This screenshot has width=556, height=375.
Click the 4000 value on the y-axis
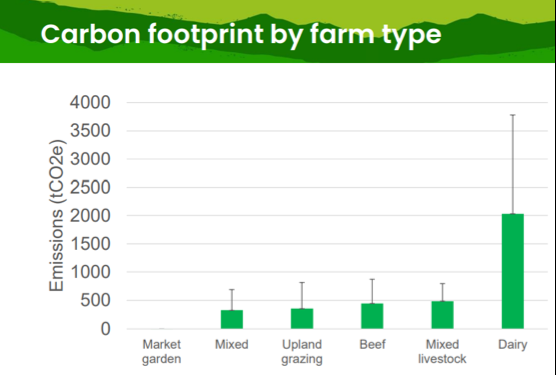(90, 102)
